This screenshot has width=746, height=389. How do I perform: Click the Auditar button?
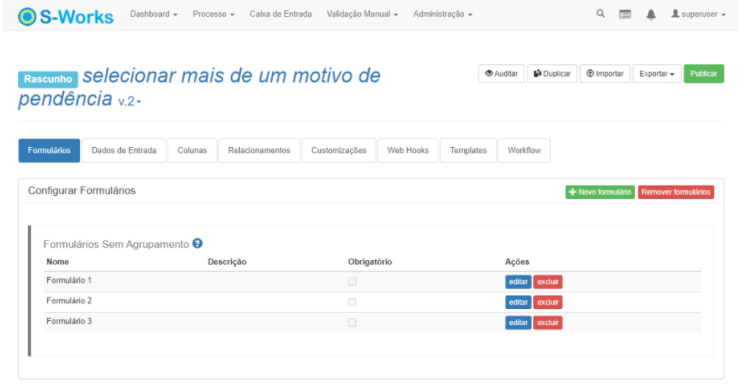(x=501, y=74)
